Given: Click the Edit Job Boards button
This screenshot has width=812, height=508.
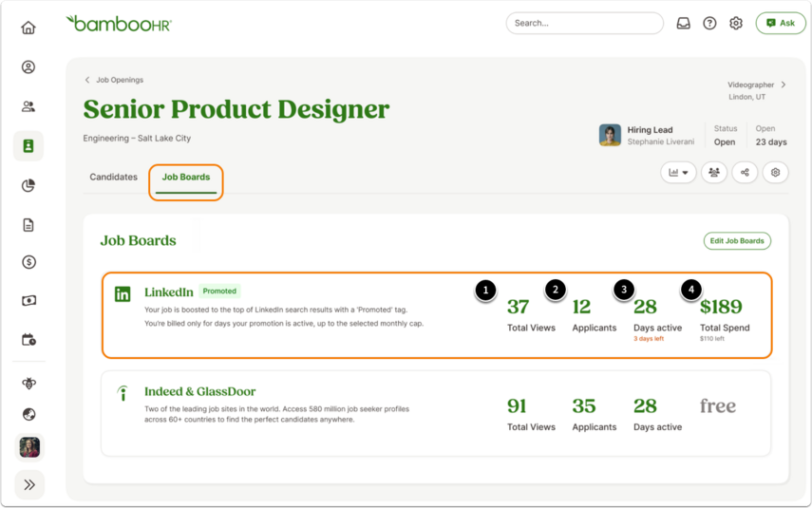Looking at the screenshot, I should point(737,241).
